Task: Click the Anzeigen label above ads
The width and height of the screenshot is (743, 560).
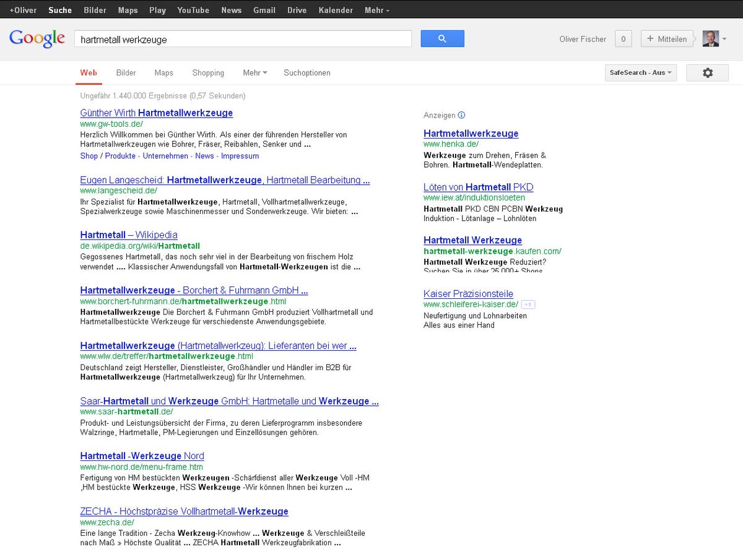Action: pos(440,115)
